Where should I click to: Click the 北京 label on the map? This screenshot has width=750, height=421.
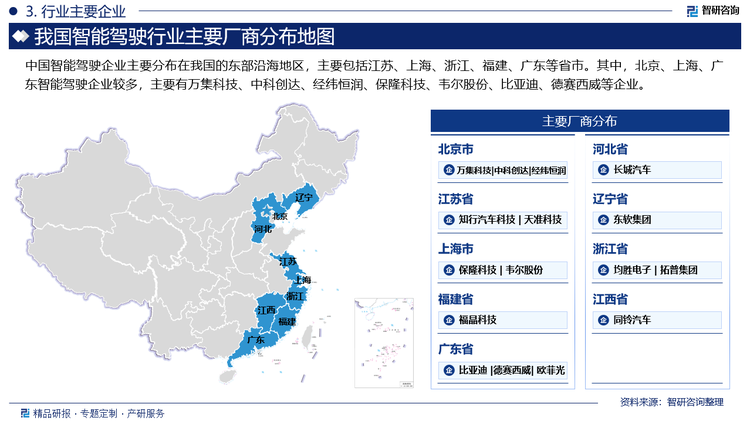coord(279,216)
